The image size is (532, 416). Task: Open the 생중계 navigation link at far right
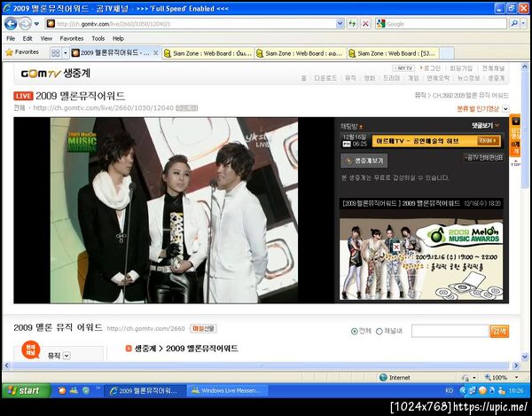[496, 78]
